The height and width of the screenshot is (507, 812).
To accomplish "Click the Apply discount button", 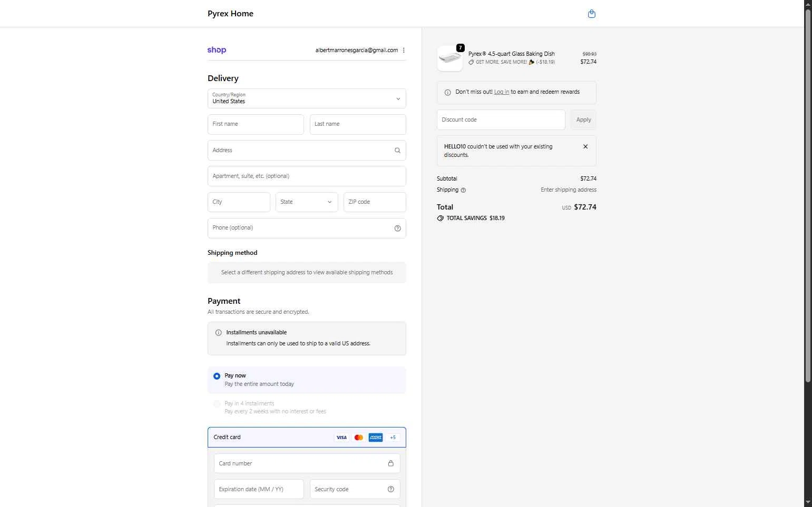I will coord(583,120).
